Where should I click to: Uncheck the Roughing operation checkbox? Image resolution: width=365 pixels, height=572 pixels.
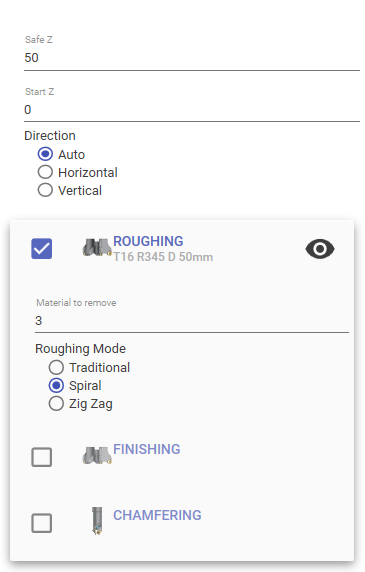click(x=42, y=249)
